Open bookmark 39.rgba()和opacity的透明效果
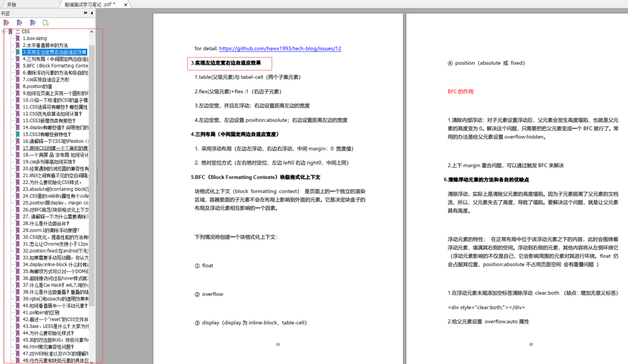The width and height of the screenshot is (628, 364). click(x=55, y=299)
